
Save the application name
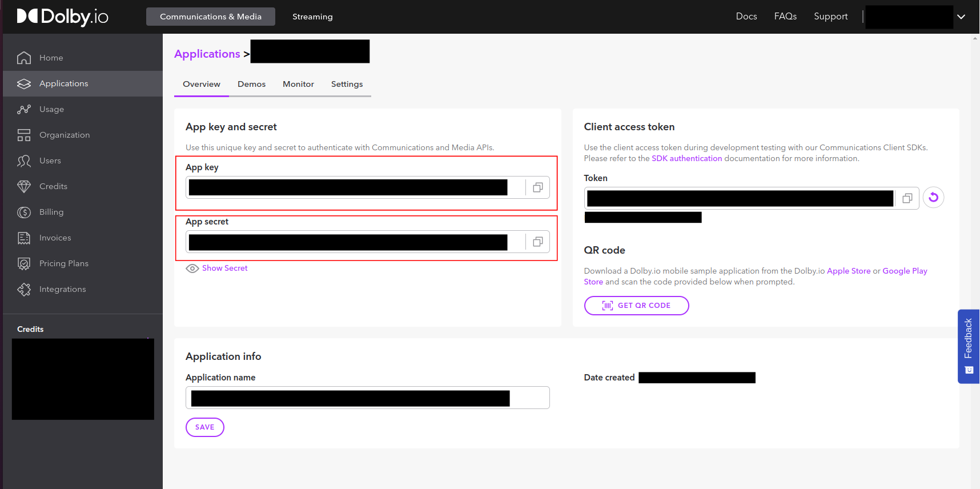coord(204,427)
